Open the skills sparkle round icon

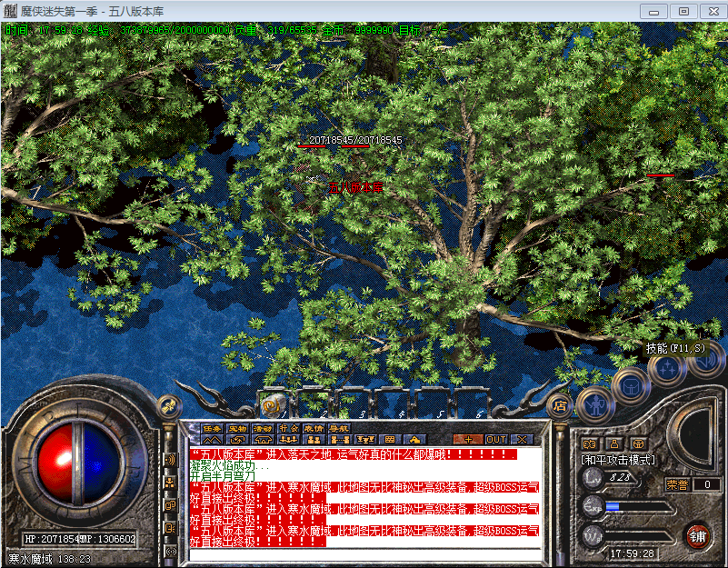coord(668,370)
